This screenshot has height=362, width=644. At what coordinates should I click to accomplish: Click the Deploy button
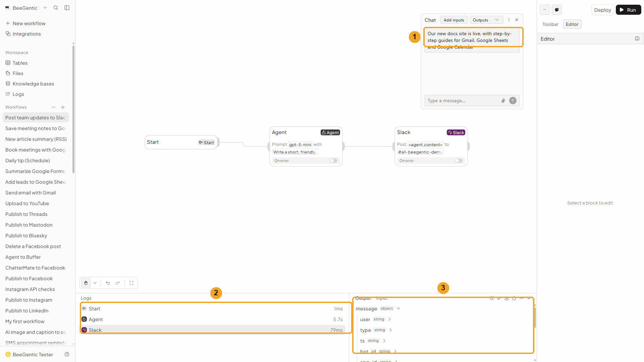[602, 10]
